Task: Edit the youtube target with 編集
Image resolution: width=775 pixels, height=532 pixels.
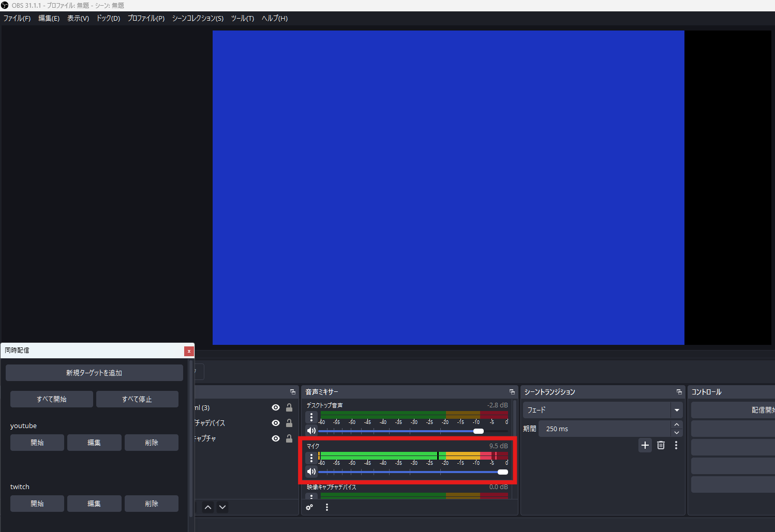Action: point(94,443)
